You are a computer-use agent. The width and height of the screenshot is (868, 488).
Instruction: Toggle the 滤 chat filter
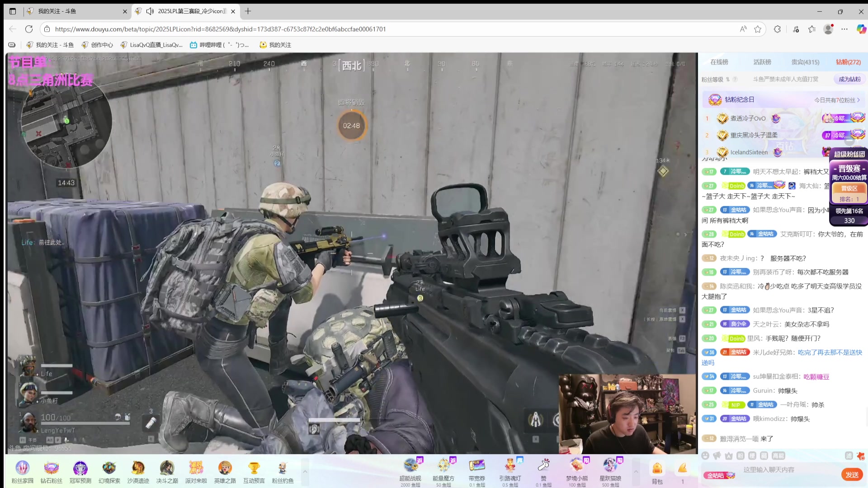849,455
